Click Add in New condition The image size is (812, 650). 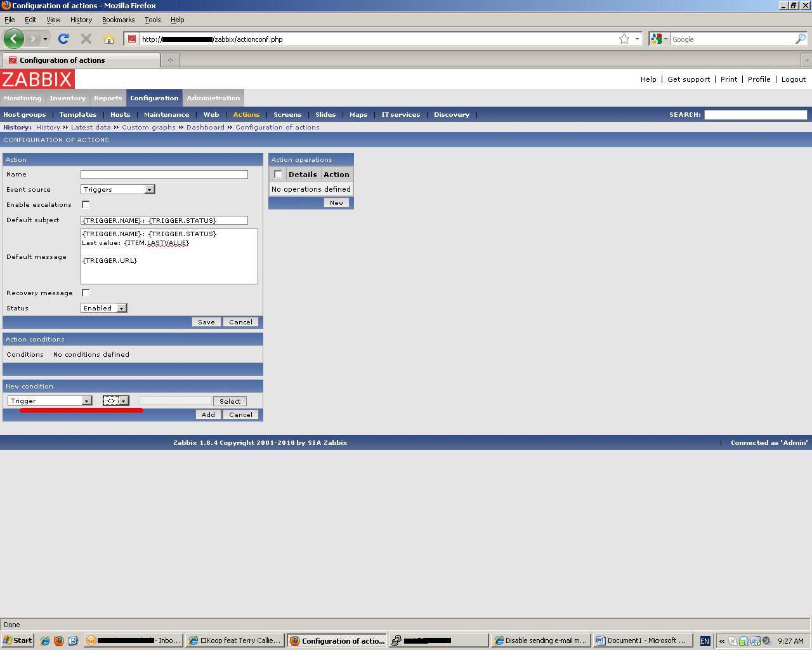[x=208, y=415]
